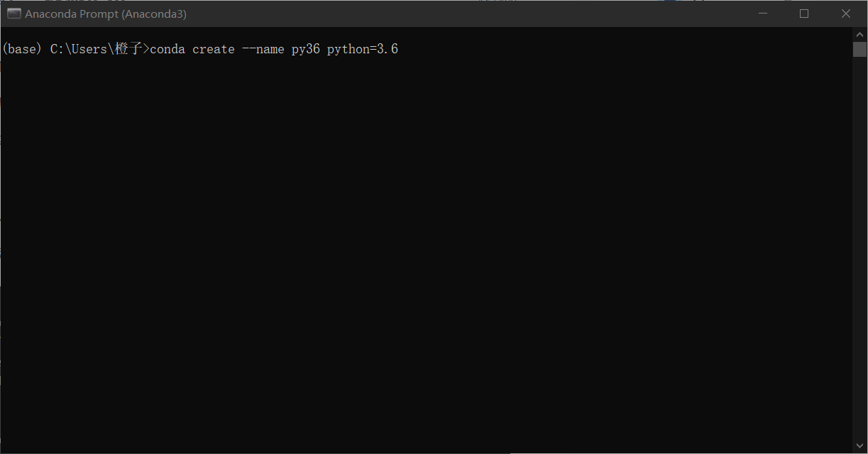Click the python=3.6 version argument text
Screen dimensions: 868x454
click(362, 48)
